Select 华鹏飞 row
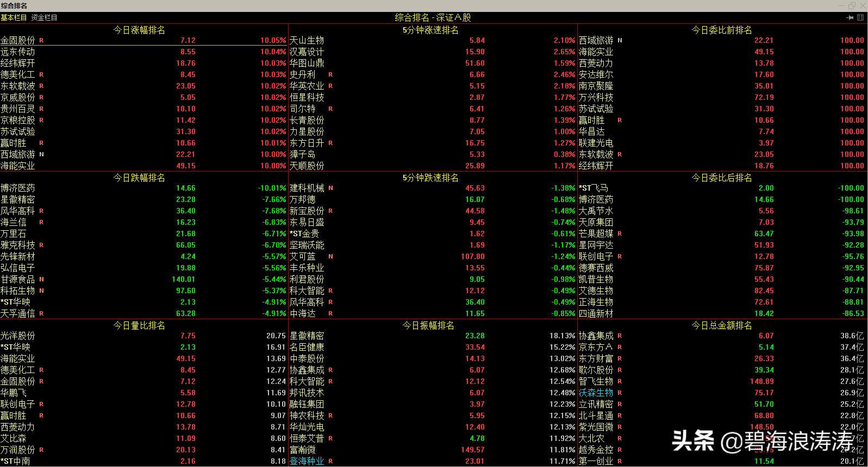 coord(143,393)
